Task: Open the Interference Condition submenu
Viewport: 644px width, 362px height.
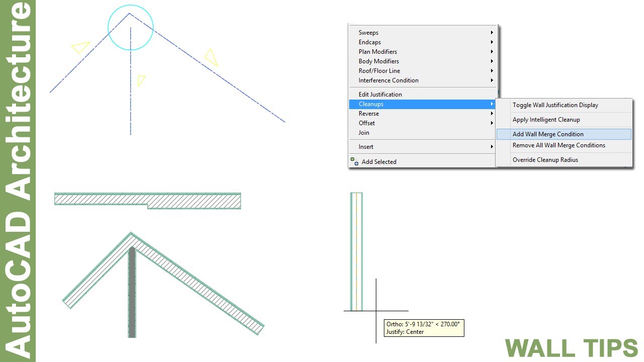Action: click(x=423, y=80)
